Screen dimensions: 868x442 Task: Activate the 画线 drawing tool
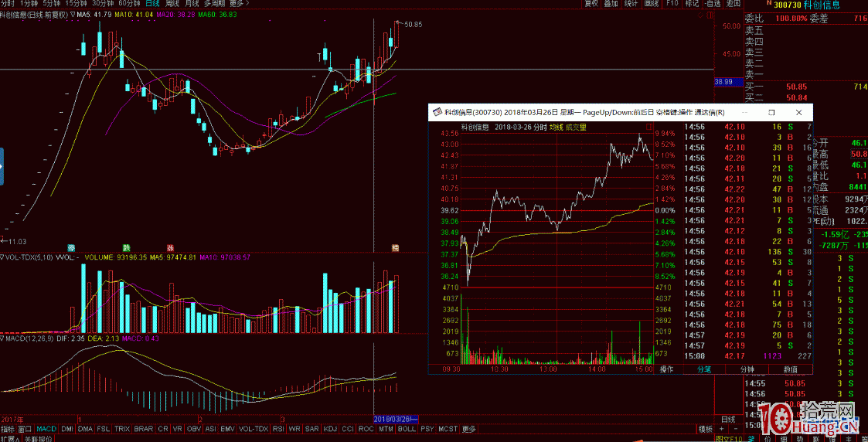(652, 3)
